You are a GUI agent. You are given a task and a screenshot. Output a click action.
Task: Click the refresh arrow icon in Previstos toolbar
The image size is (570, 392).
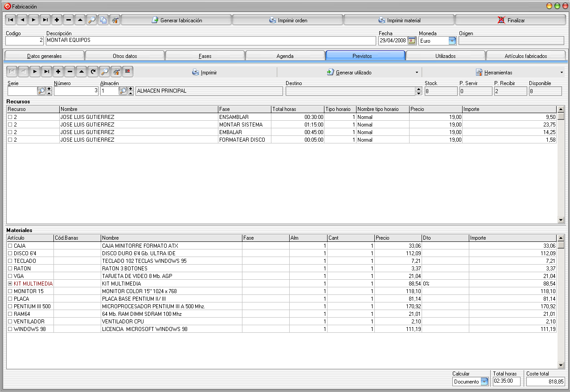(93, 72)
